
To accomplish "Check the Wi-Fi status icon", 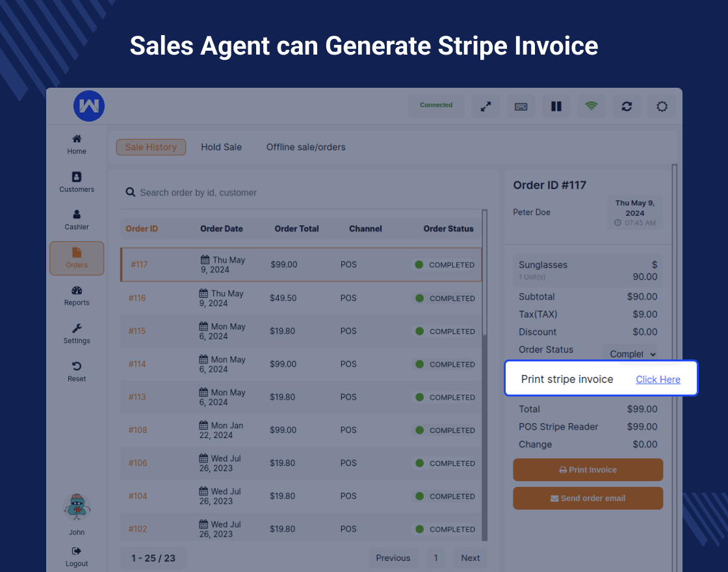I will 591,106.
